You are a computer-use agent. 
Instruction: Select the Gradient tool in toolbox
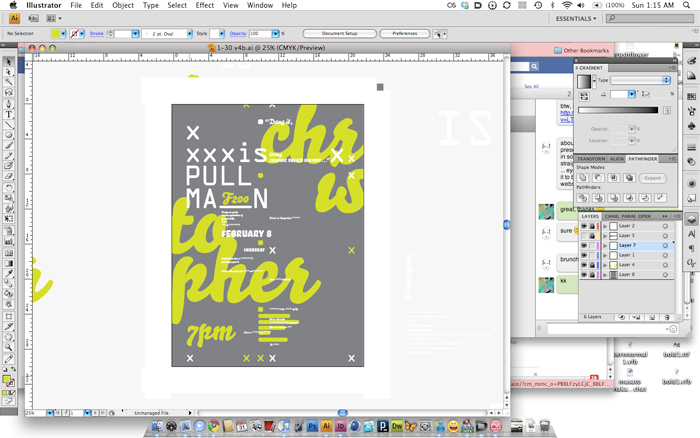click(8, 263)
